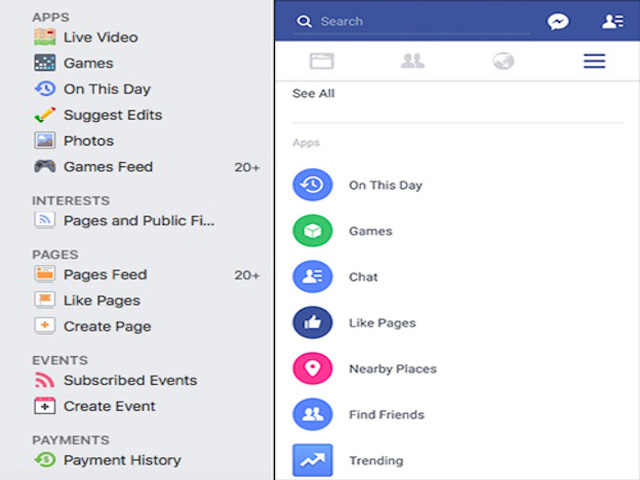Image resolution: width=640 pixels, height=480 pixels.
Task: Open the Games link in left sidebar
Action: click(89, 63)
